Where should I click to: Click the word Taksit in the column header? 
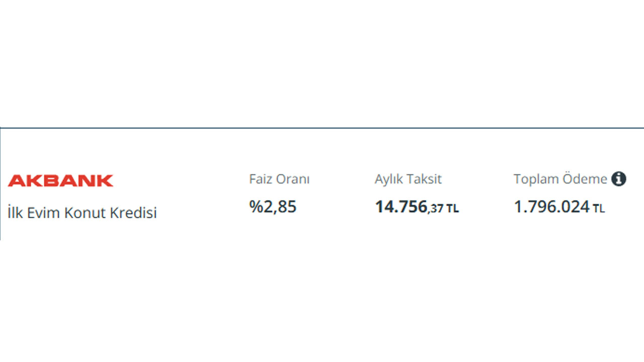(424, 179)
